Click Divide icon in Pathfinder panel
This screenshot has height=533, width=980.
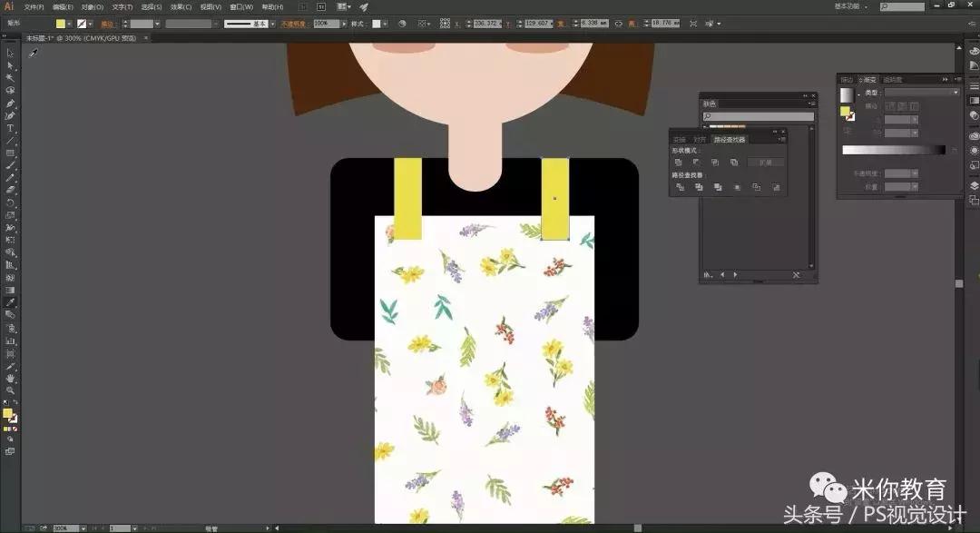[x=679, y=187]
